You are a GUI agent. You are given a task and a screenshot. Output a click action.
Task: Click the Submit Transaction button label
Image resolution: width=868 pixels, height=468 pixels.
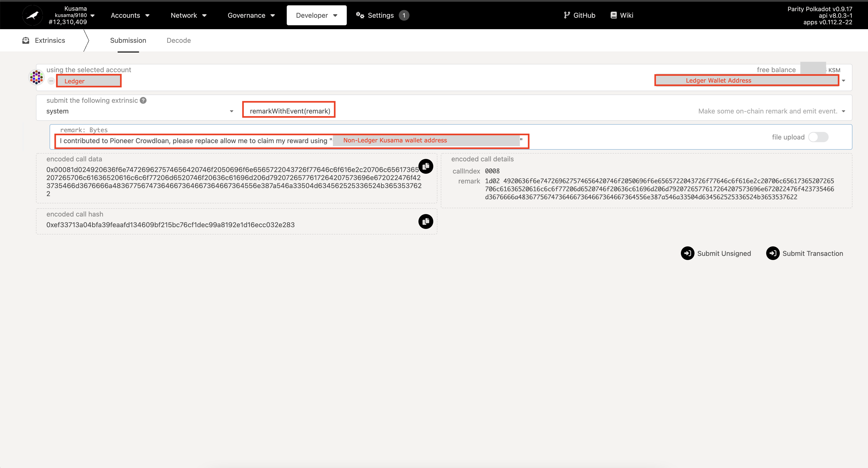[x=812, y=253]
